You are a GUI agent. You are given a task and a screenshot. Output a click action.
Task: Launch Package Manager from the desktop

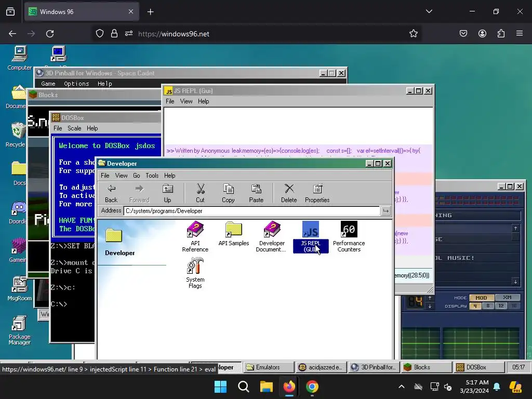point(19,330)
